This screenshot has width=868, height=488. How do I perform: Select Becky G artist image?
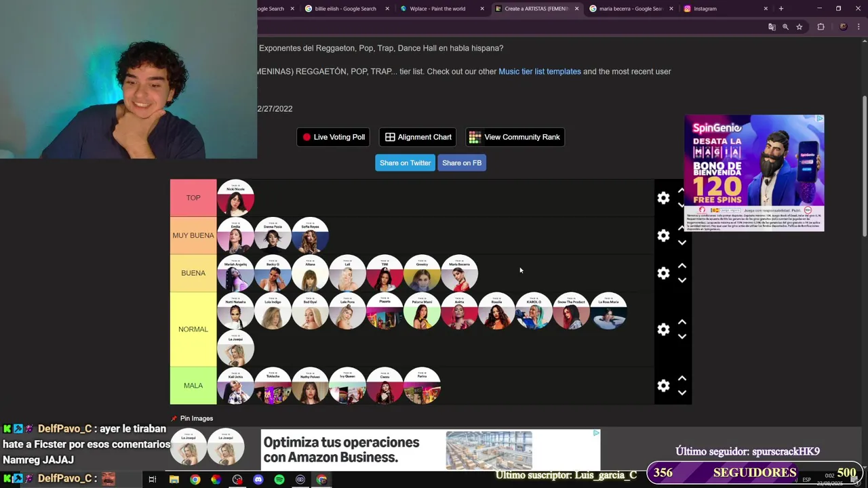273,273
